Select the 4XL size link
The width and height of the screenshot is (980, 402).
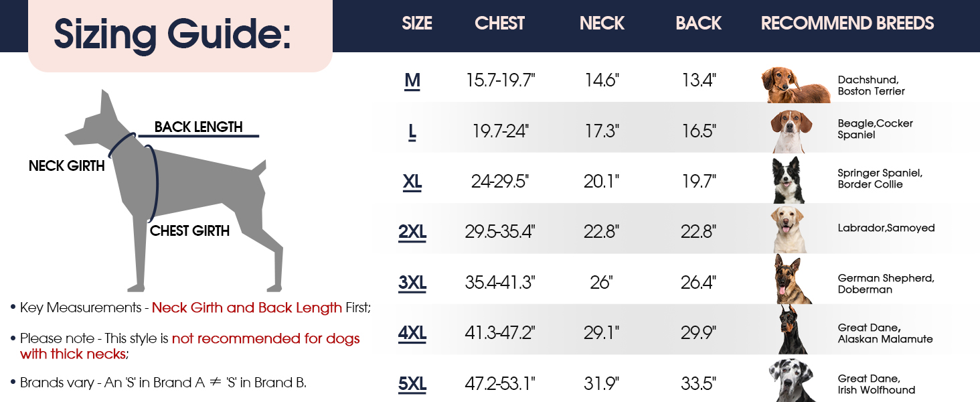point(412,333)
